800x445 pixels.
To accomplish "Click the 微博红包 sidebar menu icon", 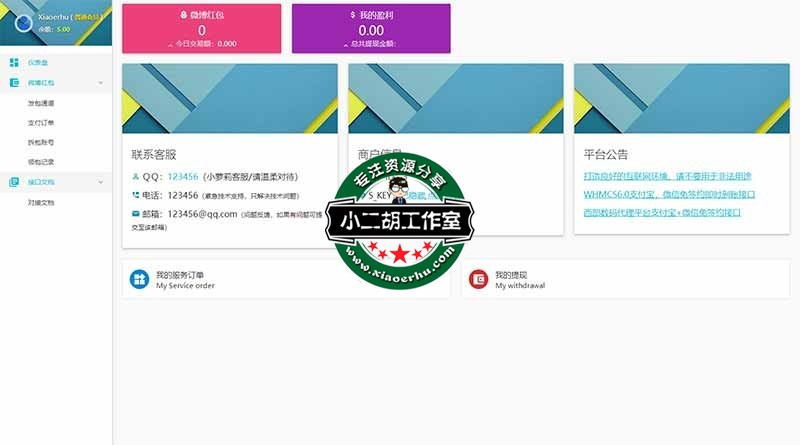I will 14,83.
